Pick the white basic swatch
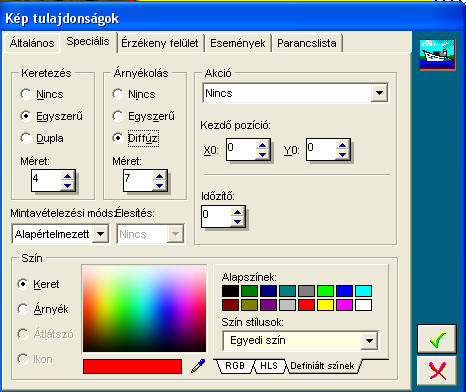This screenshot has width=466, height=392. pyautogui.click(x=363, y=305)
